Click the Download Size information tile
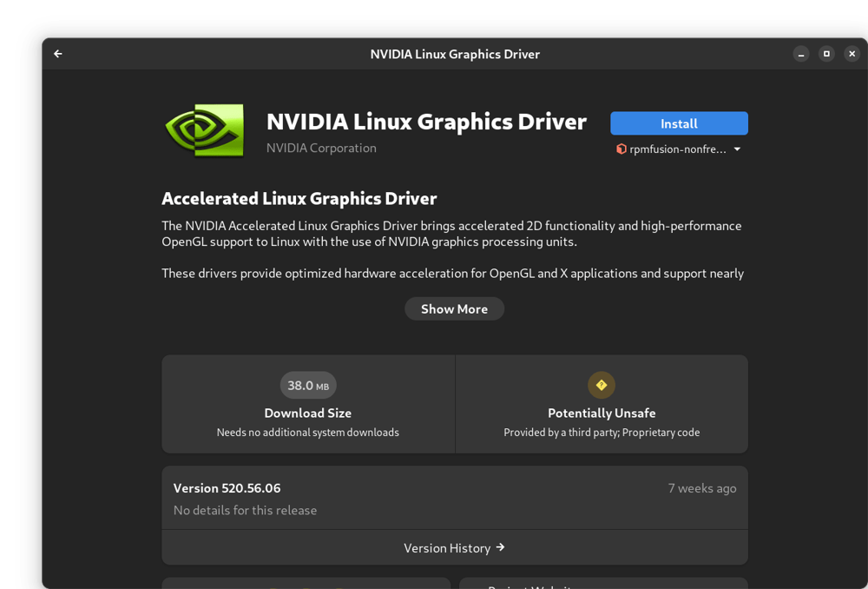The width and height of the screenshot is (868, 589). (308, 403)
